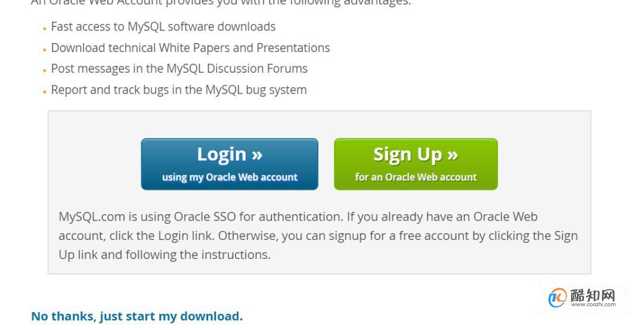
Task: Click the partially visible Oracle Web Account heading
Action: click(221, 2)
